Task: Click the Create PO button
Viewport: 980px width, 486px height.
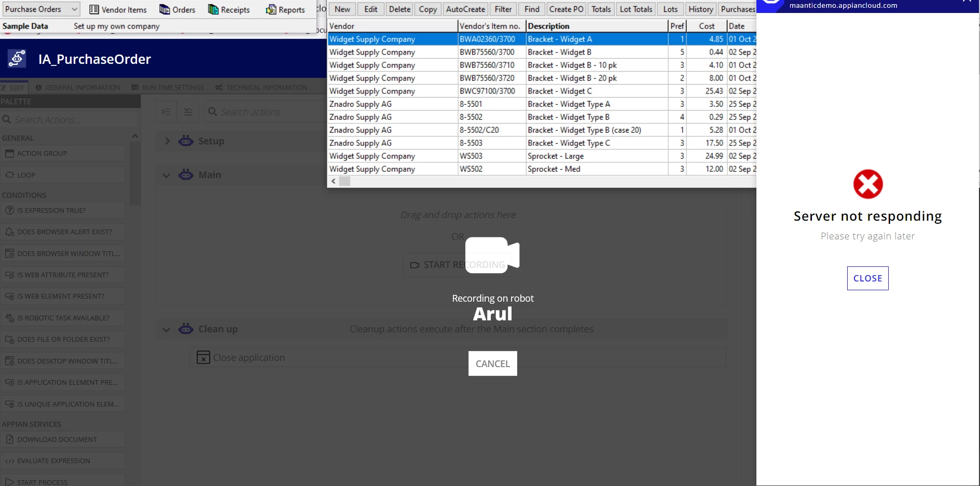Action: point(567,9)
